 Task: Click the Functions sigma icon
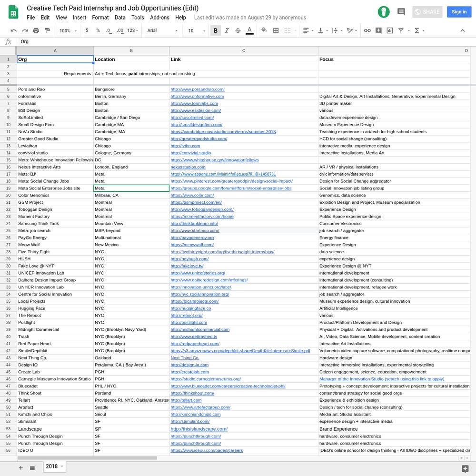pyautogui.click(x=417, y=30)
